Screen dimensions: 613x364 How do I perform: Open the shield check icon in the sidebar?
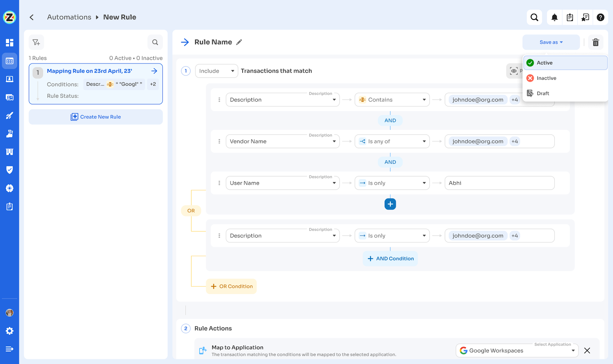click(x=10, y=170)
